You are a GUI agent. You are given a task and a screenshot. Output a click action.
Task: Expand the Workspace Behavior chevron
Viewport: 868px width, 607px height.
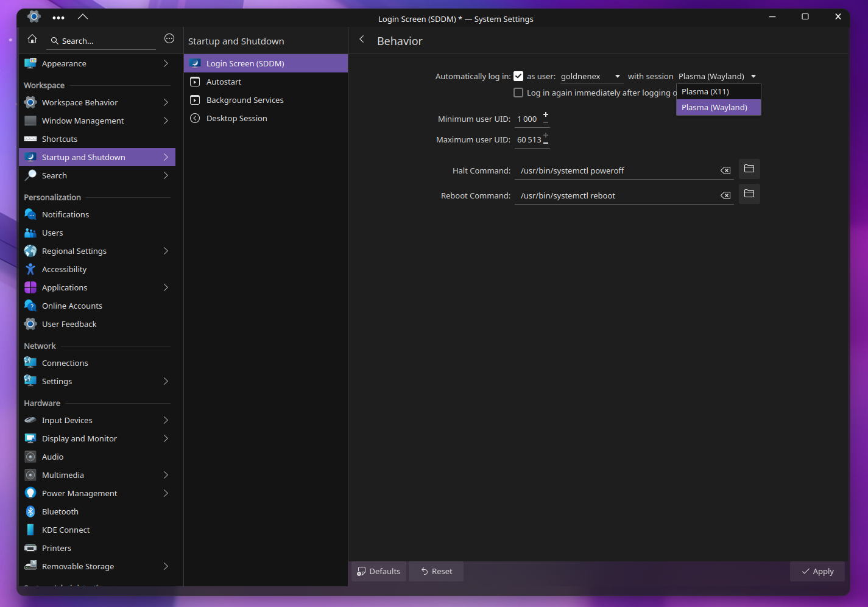(x=166, y=102)
